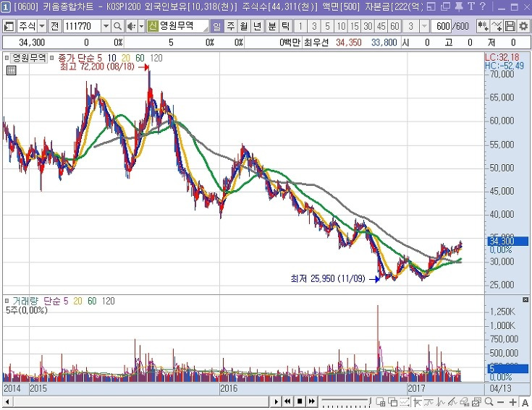Click the eraser with bars icon
Image resolution: width=532 pixels, height=410 pixels.
(465, 402)
